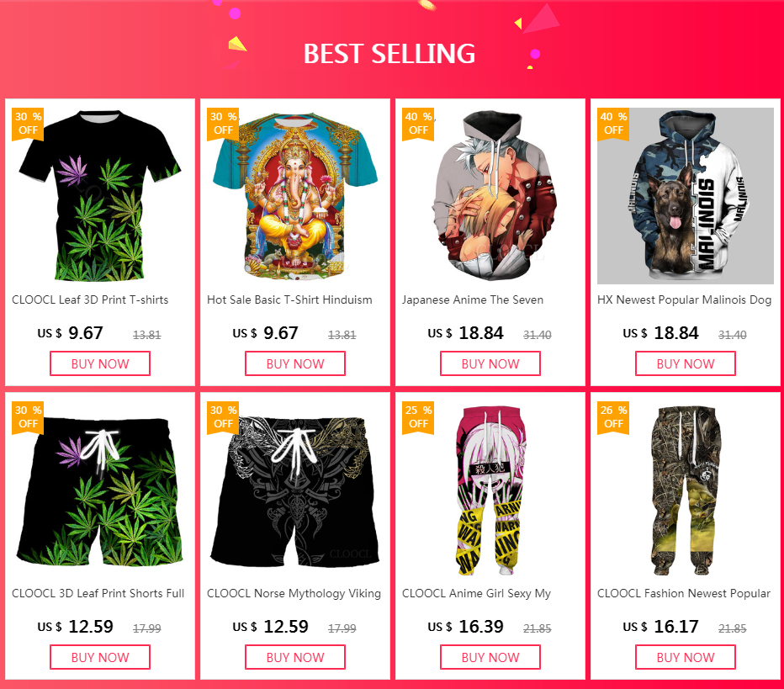The image size is (784, 689).
Task: Open the Seven Deadly Sins anime hoodie image
Action: pyautogui.click(x=490, y=196)
